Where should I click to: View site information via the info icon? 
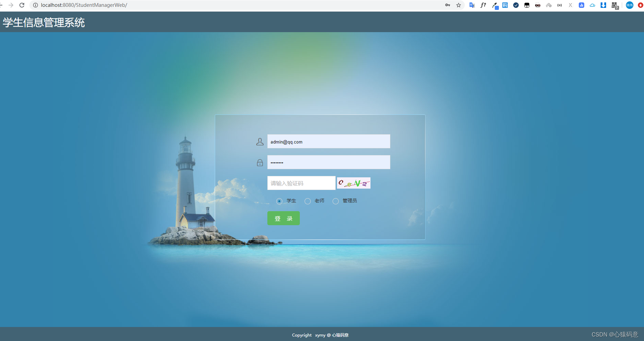[36, 5]
